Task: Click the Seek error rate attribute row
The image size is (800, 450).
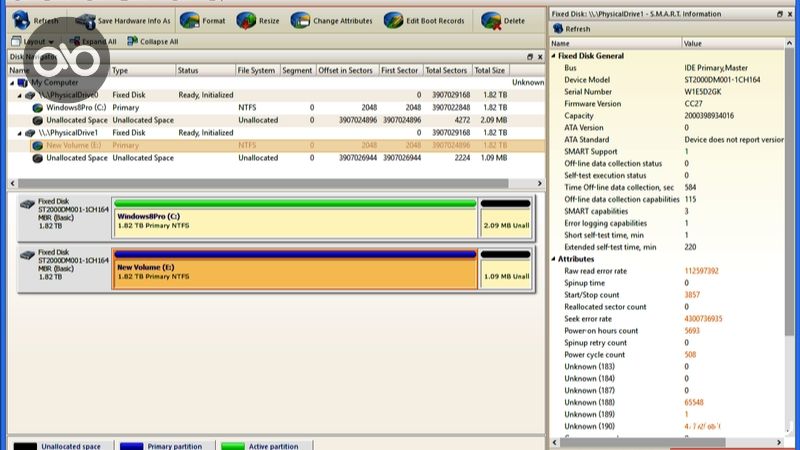Action: coord(667,319)
